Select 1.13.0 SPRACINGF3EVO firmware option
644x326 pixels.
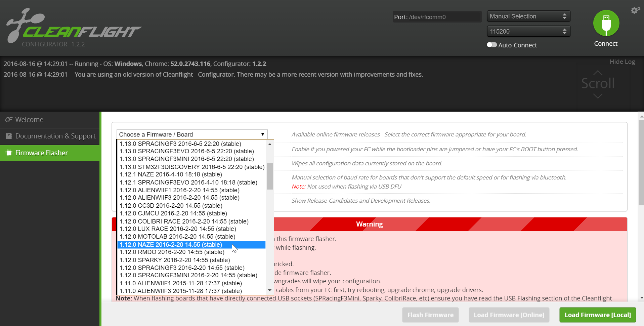point(191,151)
